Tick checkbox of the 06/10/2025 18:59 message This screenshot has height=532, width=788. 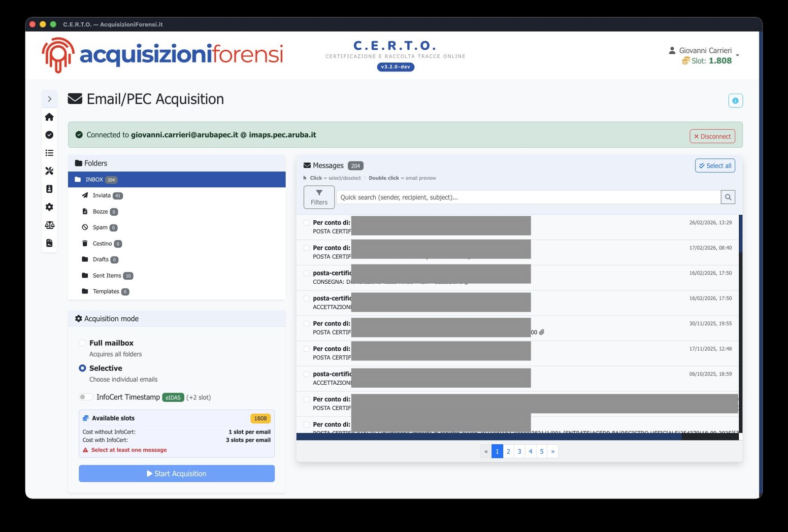tap(306, 374)
